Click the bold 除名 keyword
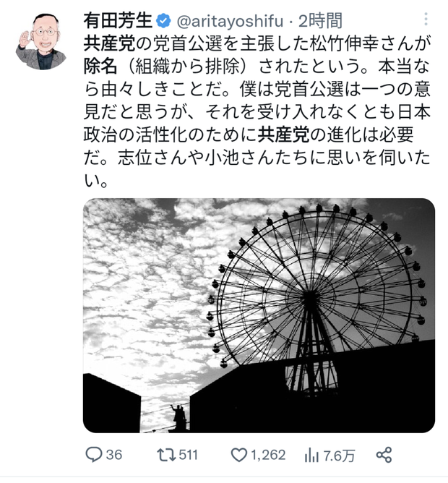448x483 pixels. [x=100, y=67]
